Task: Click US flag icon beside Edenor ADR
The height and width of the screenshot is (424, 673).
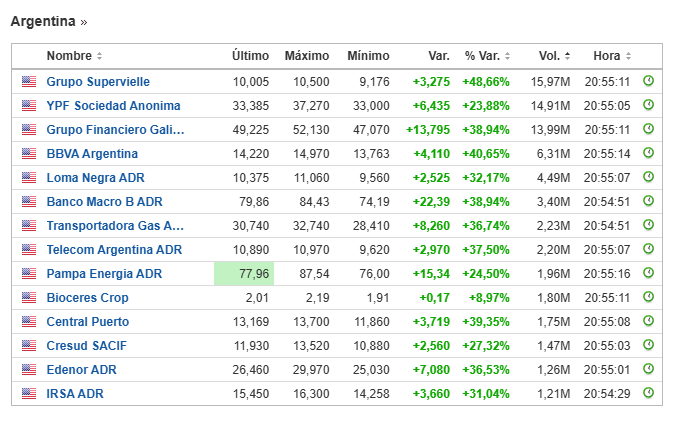Action: click(29, 370)
